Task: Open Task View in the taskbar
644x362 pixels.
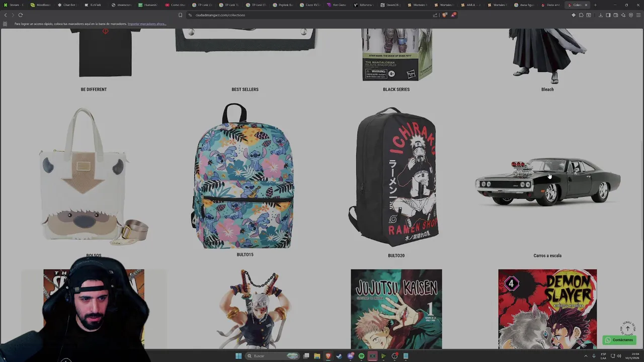Action: point(306,356)
